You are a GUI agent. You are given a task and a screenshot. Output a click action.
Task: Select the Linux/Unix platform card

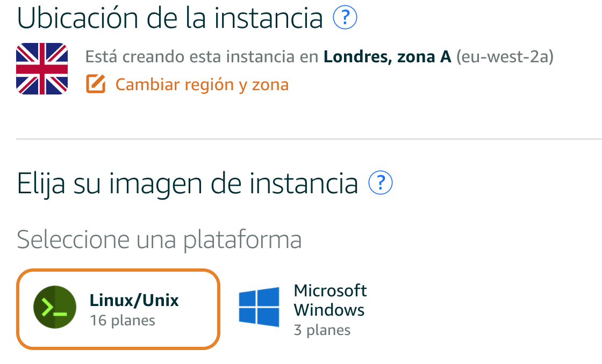pyautogui.click(x=118, y=309)
